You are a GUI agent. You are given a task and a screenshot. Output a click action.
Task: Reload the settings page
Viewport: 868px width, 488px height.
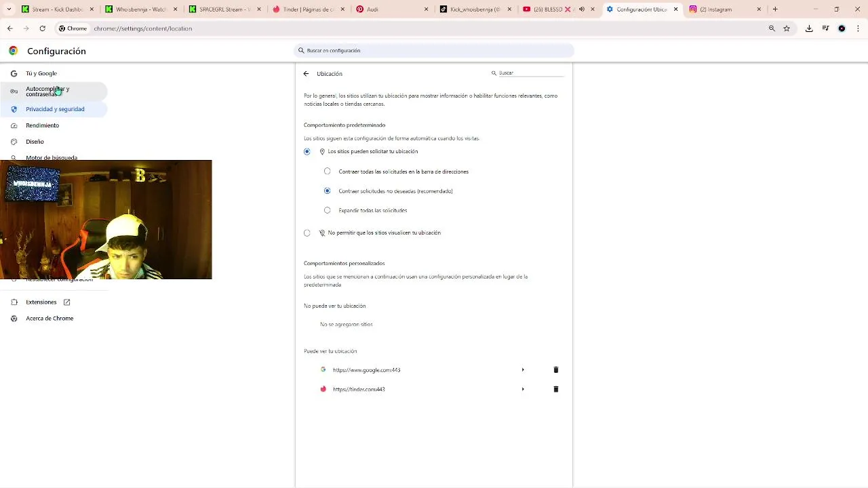[42, 28]
